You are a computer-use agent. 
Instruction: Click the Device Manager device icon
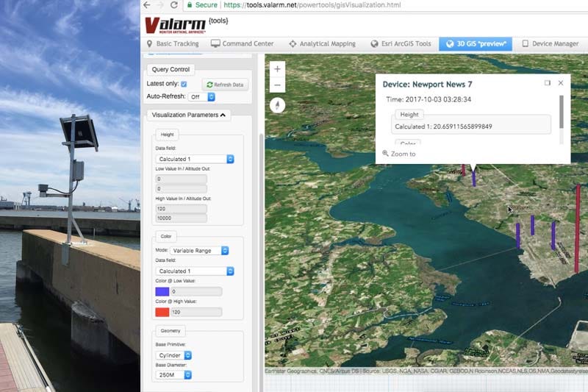click(x=525, y=44)
